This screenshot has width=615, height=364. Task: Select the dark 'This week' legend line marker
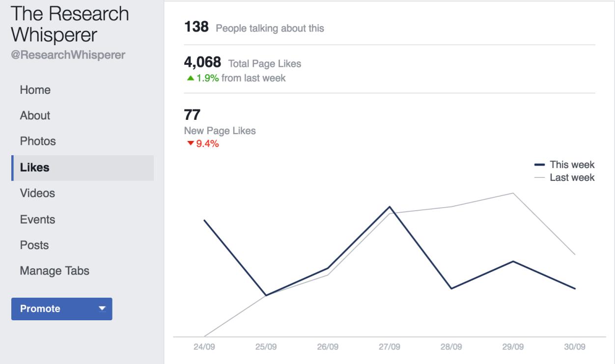coord(539,165)
